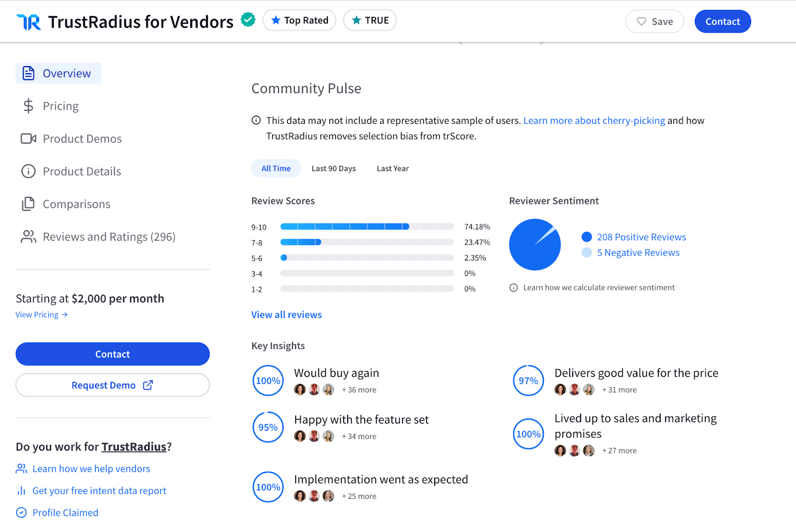Click the arrow next to View Pricing

65,315
